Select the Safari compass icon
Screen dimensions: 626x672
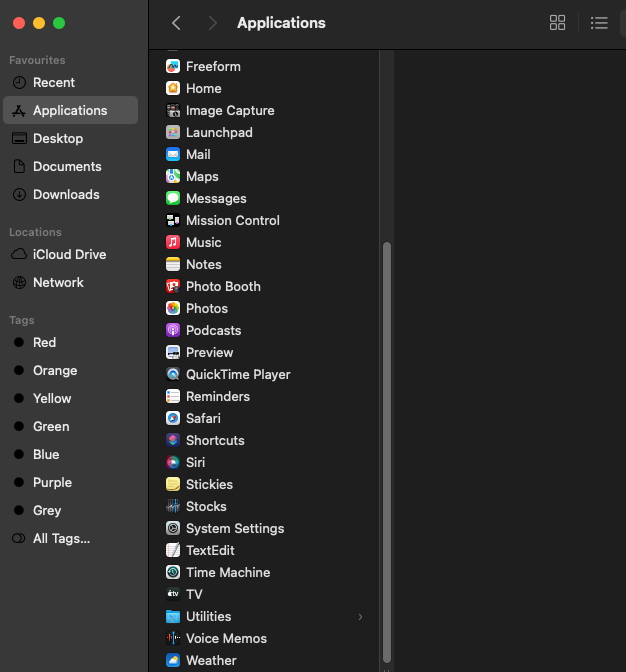click(x=173, y=418)
